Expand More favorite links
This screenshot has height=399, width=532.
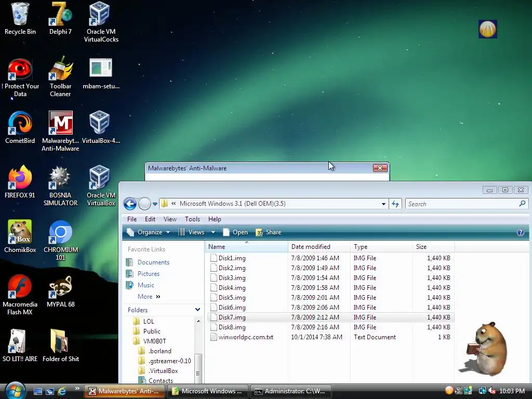coord(149,297)
